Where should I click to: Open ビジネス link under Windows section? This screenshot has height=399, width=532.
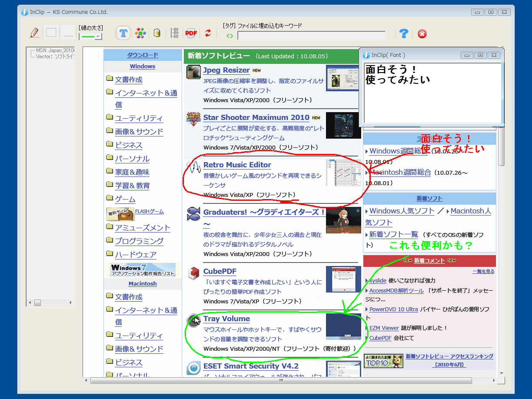[129, 145]
